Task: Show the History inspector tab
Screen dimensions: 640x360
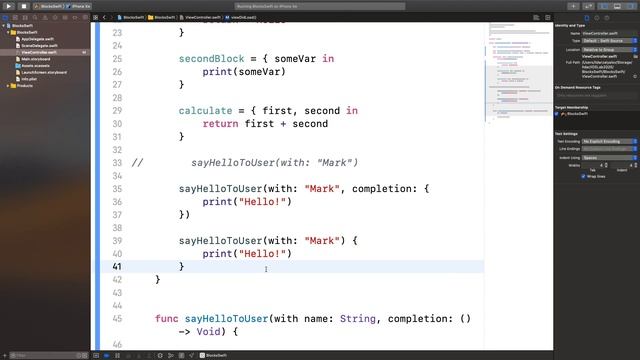Action: (597, 18)
